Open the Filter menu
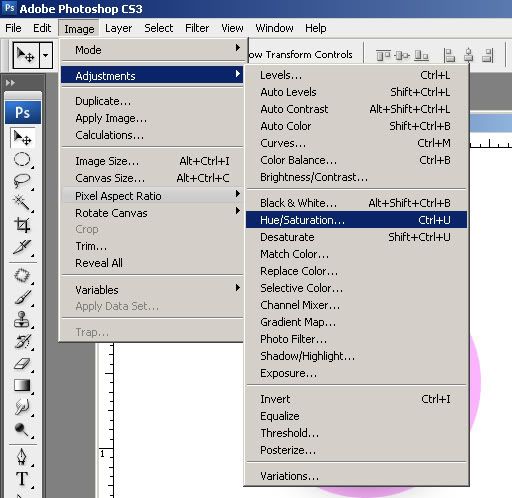 [x=197, y=28]
